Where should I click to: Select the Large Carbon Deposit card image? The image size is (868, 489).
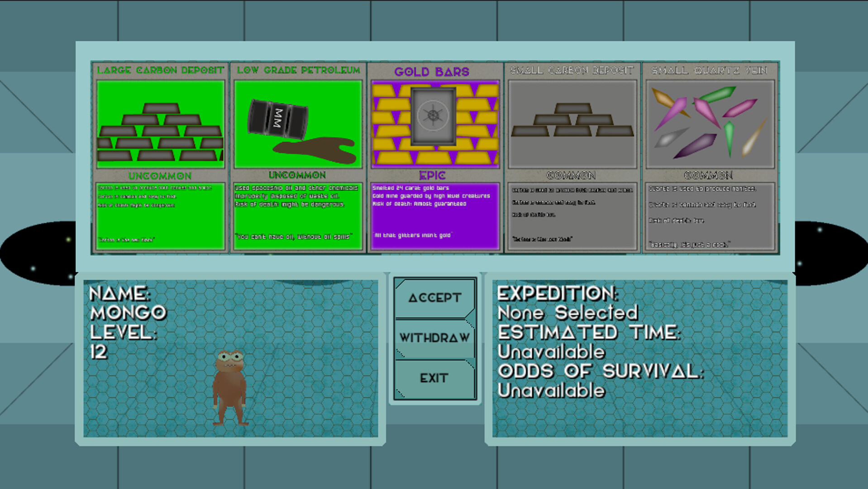(160, 124)
